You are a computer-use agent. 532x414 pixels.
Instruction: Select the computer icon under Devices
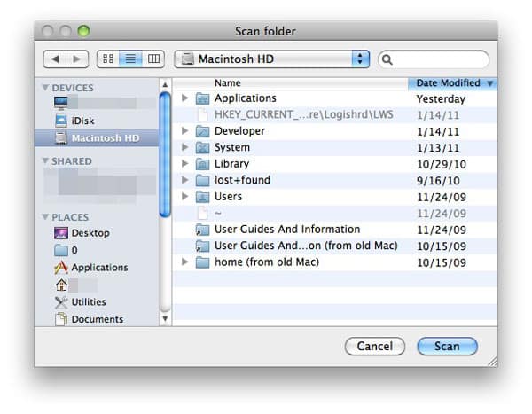click(60, 103)
